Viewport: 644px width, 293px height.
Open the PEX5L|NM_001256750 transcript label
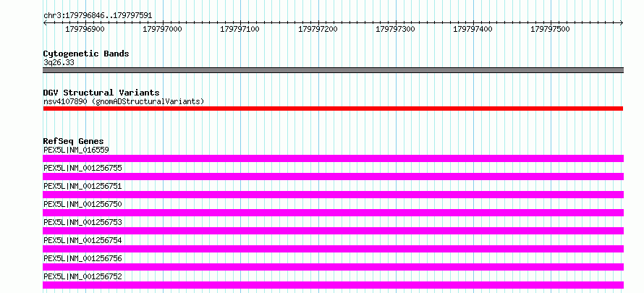tap(82, 204)
